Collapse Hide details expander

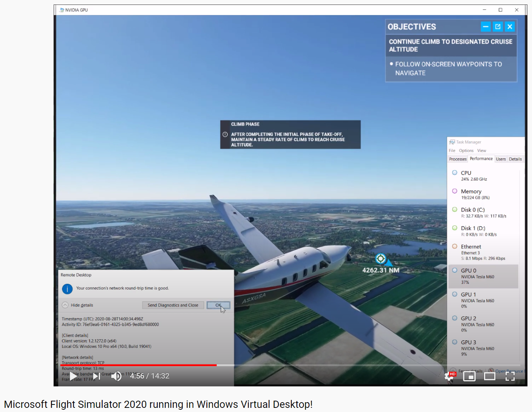point(78,305)
